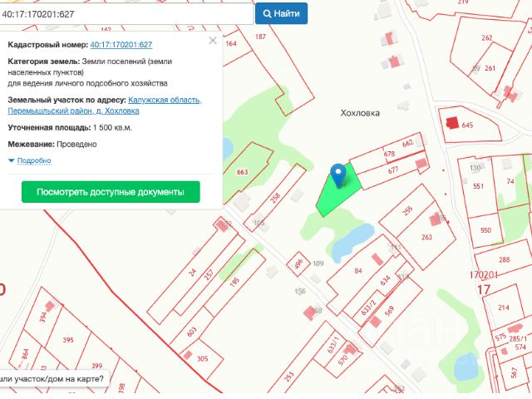Select parcel 288 on the map

pyautogui.click(x=504, y=260)
